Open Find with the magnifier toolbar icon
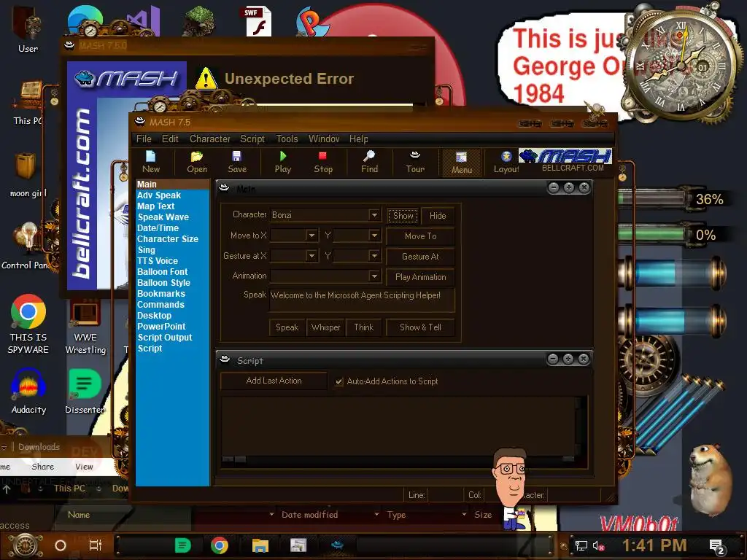Image resolution: width=747 pixels, height=560 pixels. [369, 162]
